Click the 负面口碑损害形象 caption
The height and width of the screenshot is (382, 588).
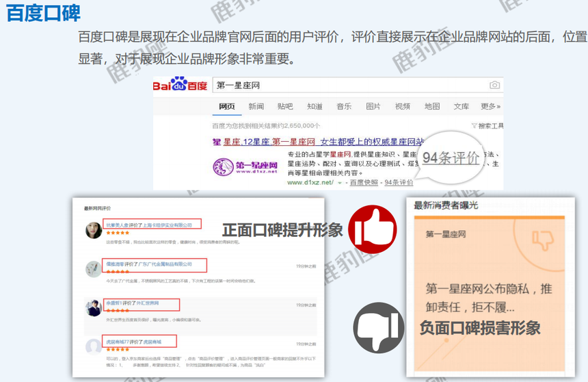click(480, 327)
